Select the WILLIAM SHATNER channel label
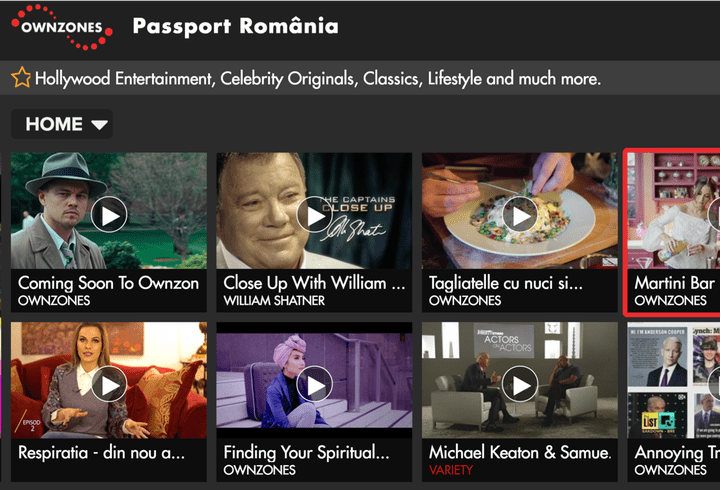Image resolution: width=720 pixels, height=490 pixels. click(x=274, y=301)
